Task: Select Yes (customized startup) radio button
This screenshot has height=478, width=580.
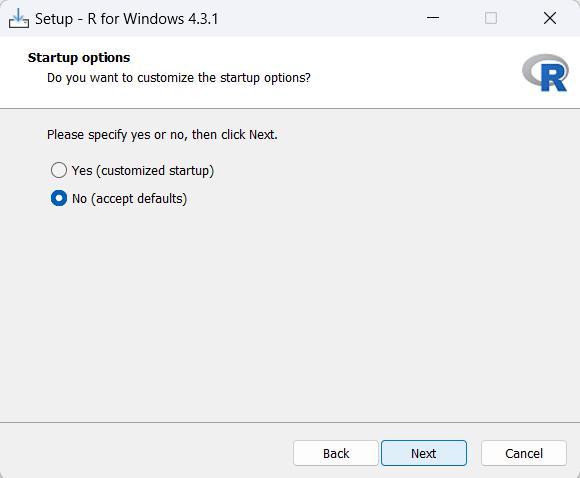Action: 59,170
